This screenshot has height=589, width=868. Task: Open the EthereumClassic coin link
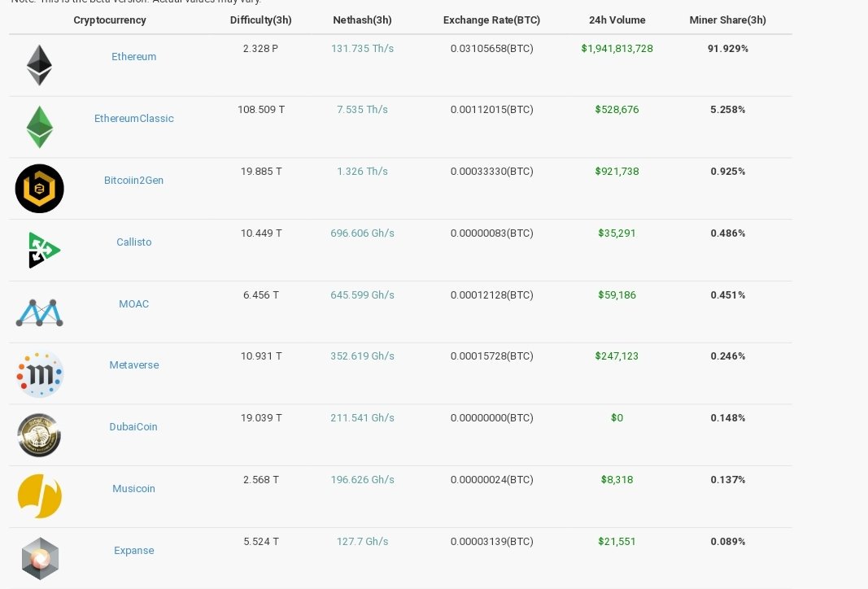pos(134,119)
